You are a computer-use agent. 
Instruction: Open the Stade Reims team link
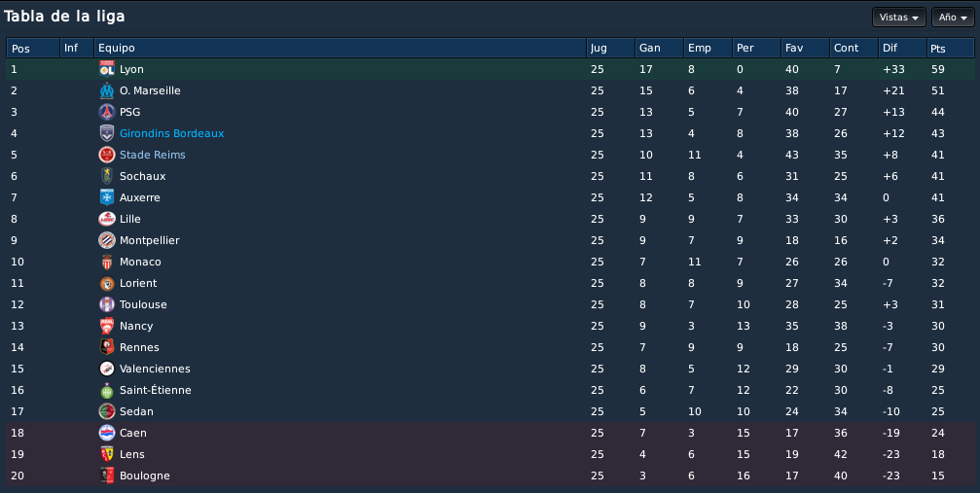[153, 155]
